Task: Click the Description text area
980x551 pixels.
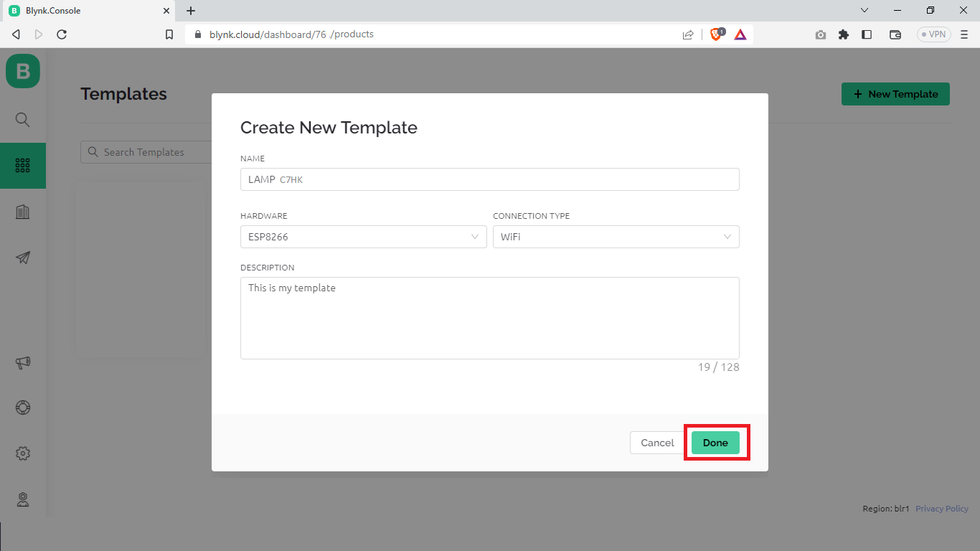Action: click(490, 318)
